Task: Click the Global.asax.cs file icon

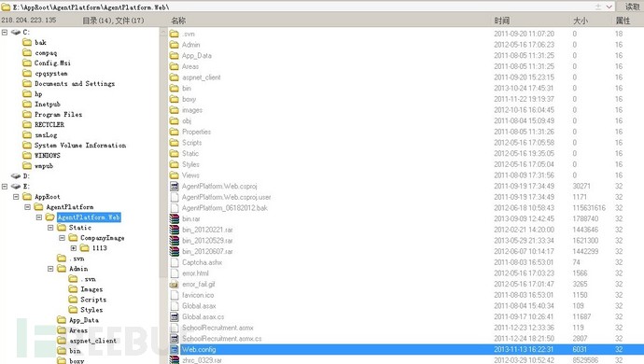Action: [x=175, y=316]
